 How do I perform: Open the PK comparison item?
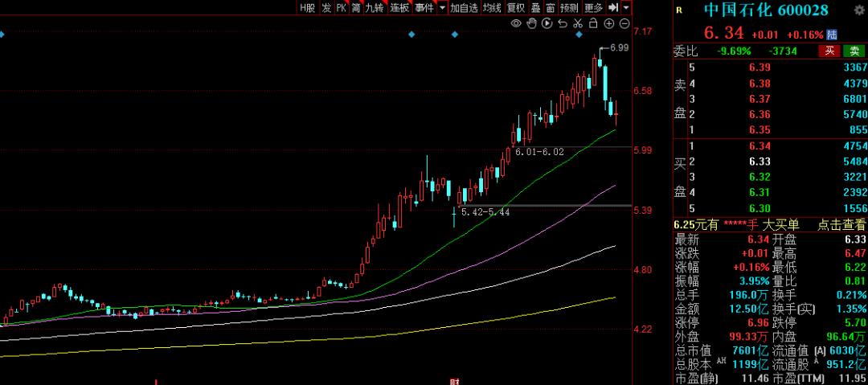(341, 8)
